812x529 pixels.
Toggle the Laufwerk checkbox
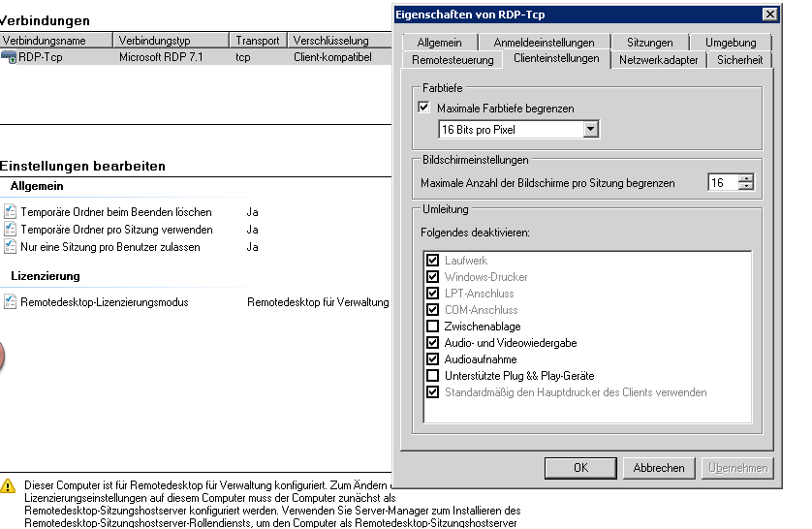point(432,260)
